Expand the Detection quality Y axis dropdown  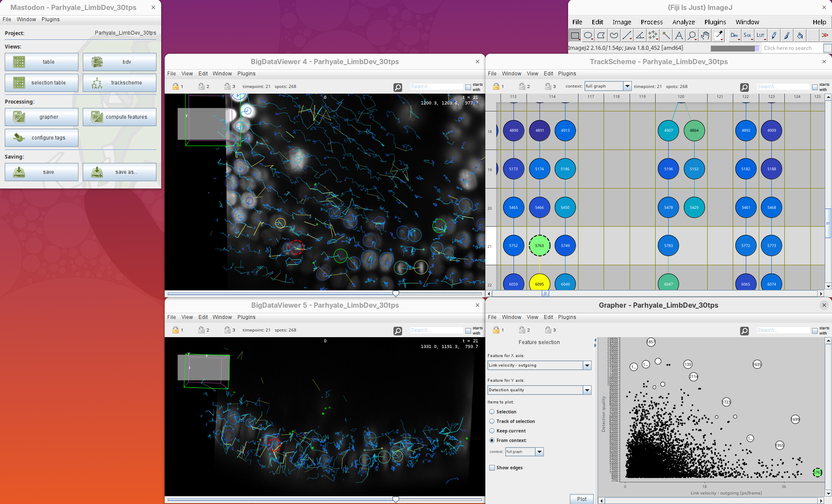point(587,390)
